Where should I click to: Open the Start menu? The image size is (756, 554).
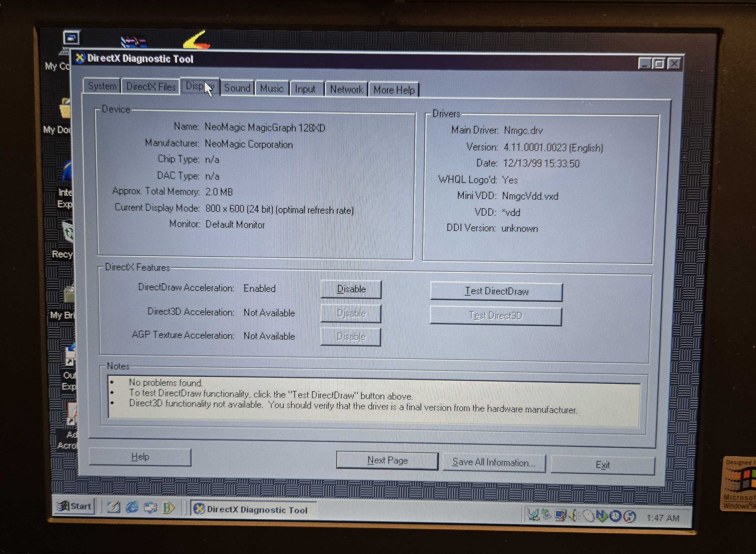(74, 506)
